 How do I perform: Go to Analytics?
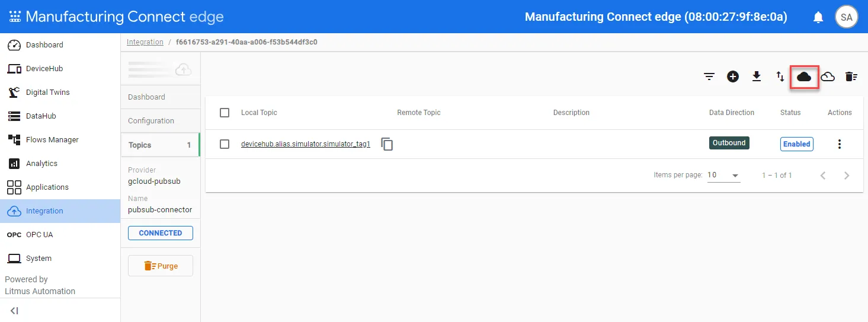click(x=60, y=164)
